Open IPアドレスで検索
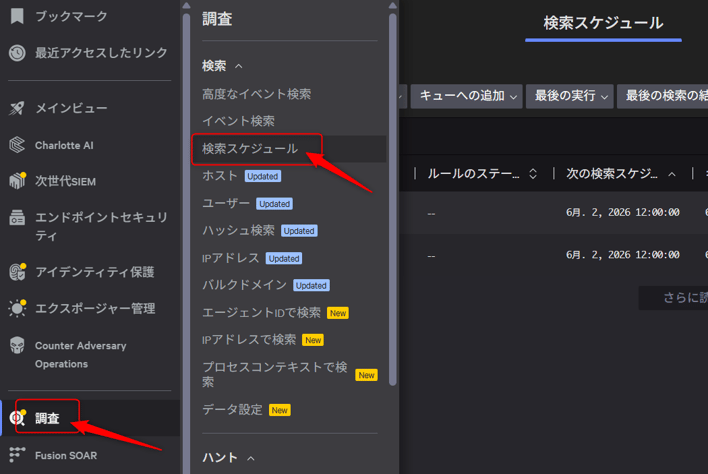The height and width of the screenshot is (474, 708). [249, 339]
